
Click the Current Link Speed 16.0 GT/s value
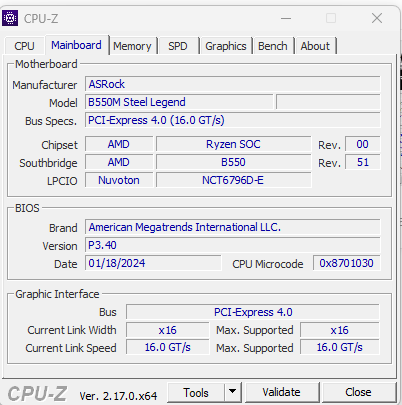click(167, 347)
